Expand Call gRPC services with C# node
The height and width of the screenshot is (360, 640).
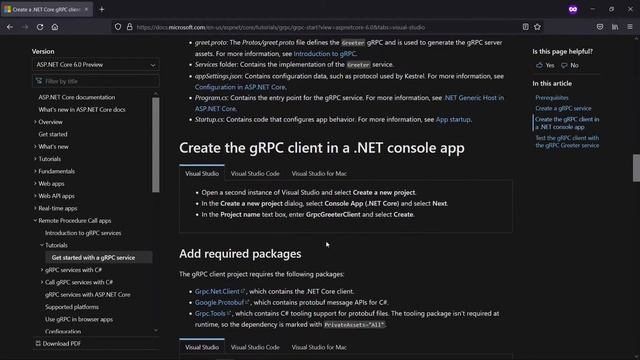tap(42, 282)
